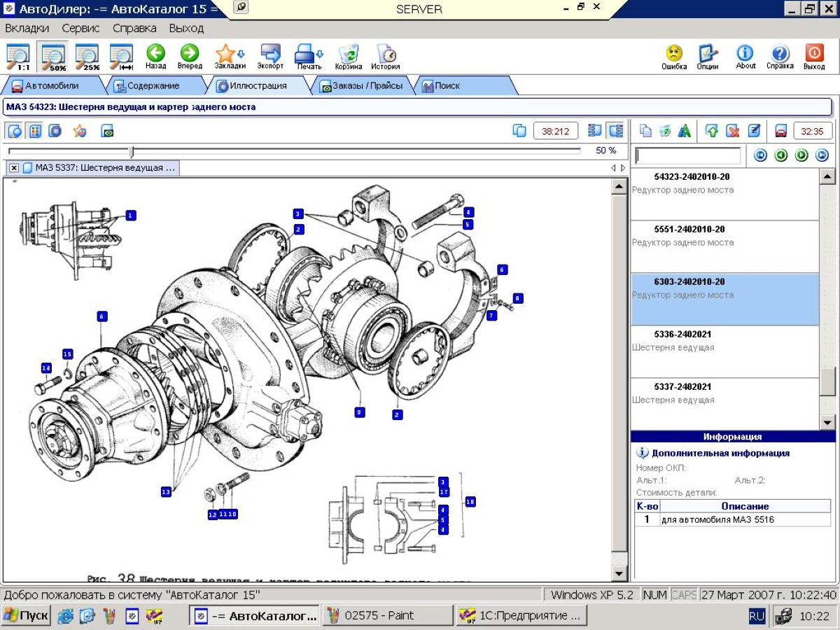Click callout 13 on the diagram
The height and width of the screenshot is (630, 840).
[x=166, y=492]
